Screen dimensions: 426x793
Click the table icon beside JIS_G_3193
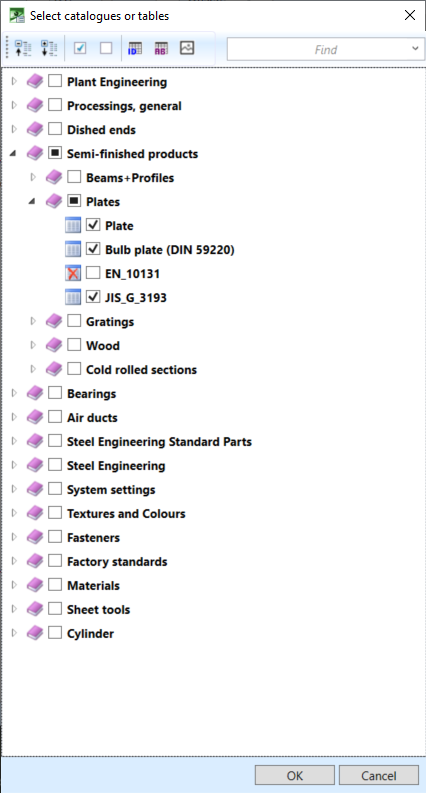[x=73, y=297]
